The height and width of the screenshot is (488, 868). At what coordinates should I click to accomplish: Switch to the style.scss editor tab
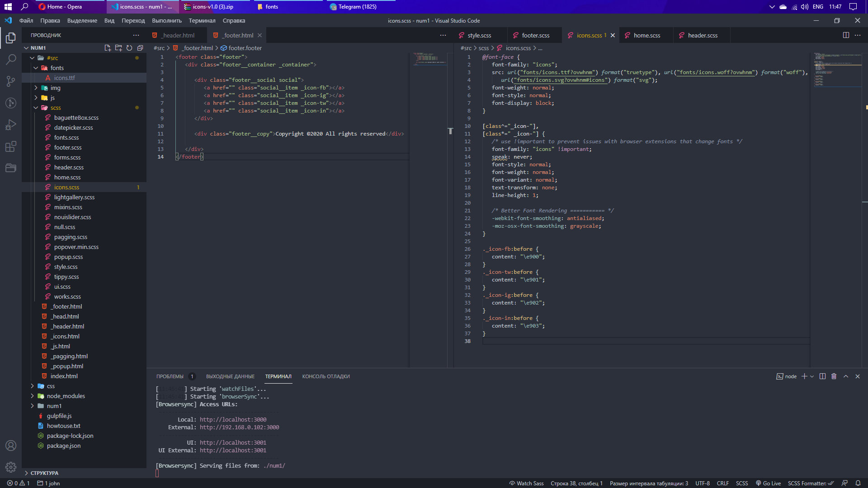click(479, 35)
